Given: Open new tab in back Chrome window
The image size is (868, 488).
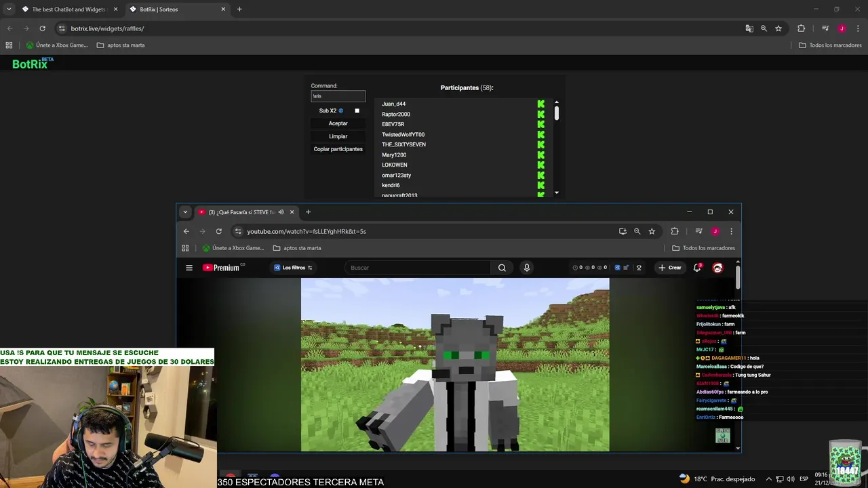Looking at the screenshot, I should pos(239,9).
